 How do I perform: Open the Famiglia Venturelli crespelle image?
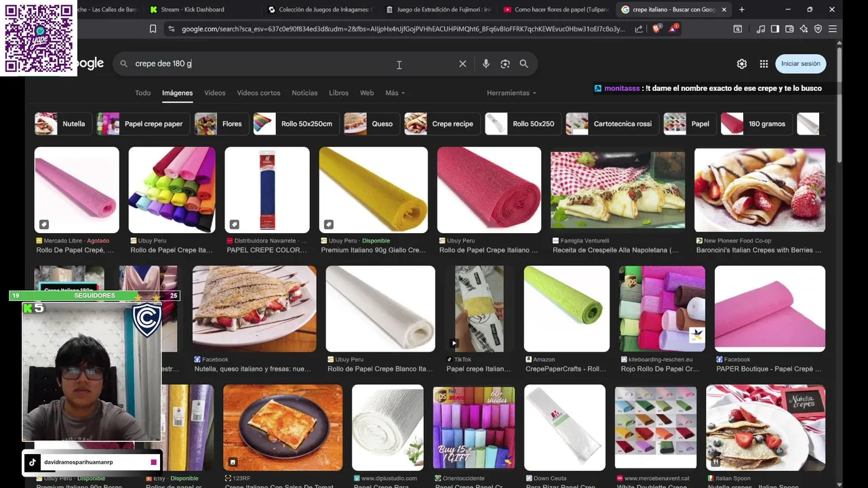click(x=618, y=190)
